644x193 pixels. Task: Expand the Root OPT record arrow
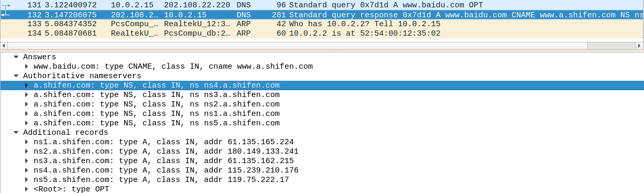[x=27, y=189]
